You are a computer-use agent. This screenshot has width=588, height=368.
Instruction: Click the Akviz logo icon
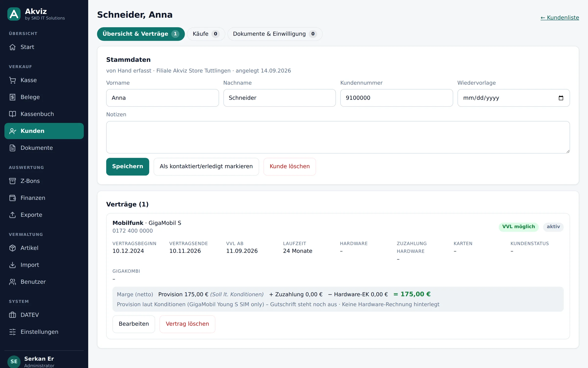pos(14,14)
